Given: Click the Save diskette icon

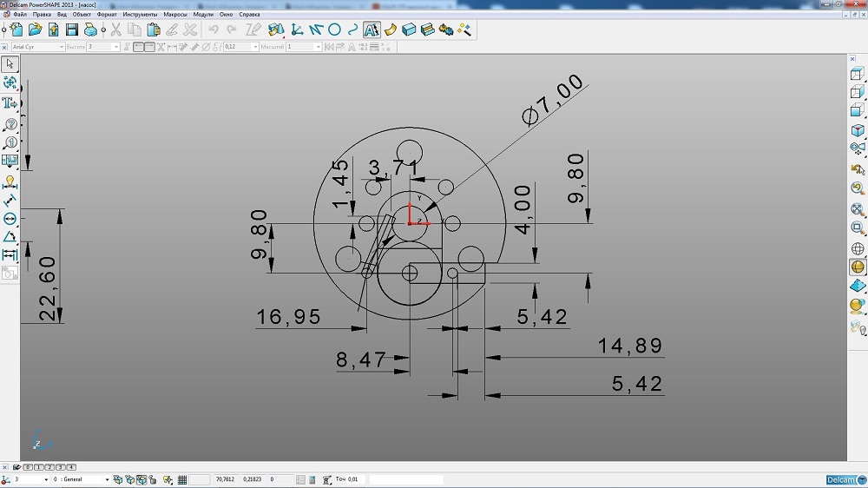Looking at the screenshot, I should coord(72,30).
